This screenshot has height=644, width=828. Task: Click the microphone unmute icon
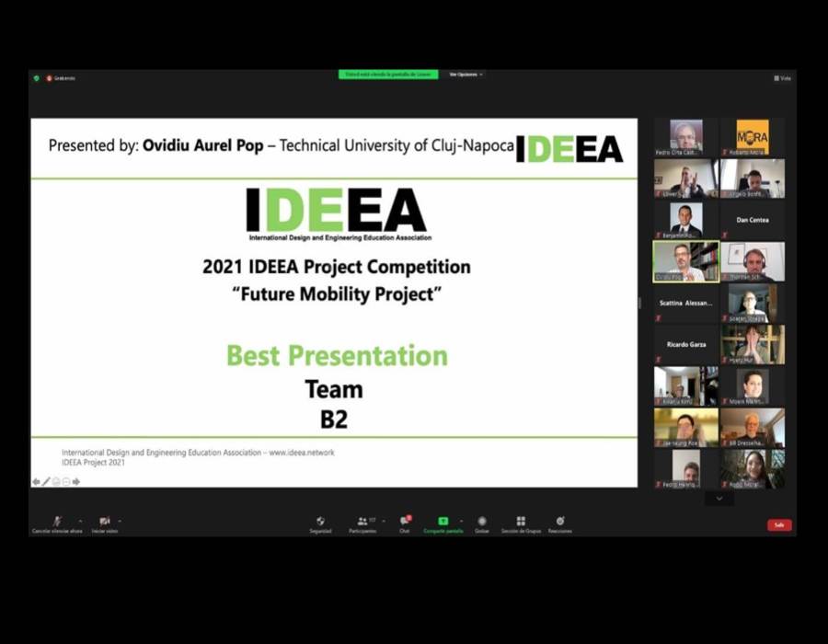pyautogui.click(x=57, y=521)
